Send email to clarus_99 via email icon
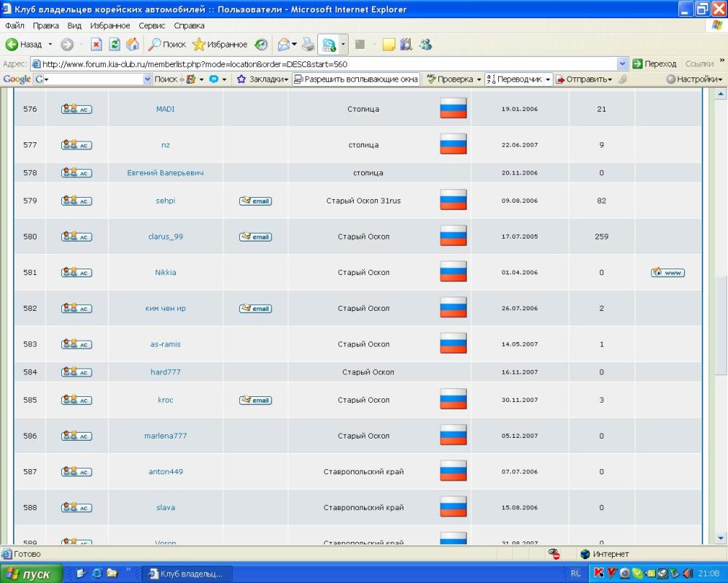 point(255,237)
